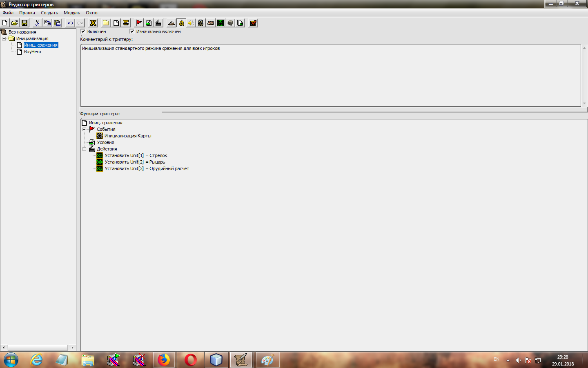
Task: Add a new trigger from the toolbar
Action: click(x=116, y=23)
